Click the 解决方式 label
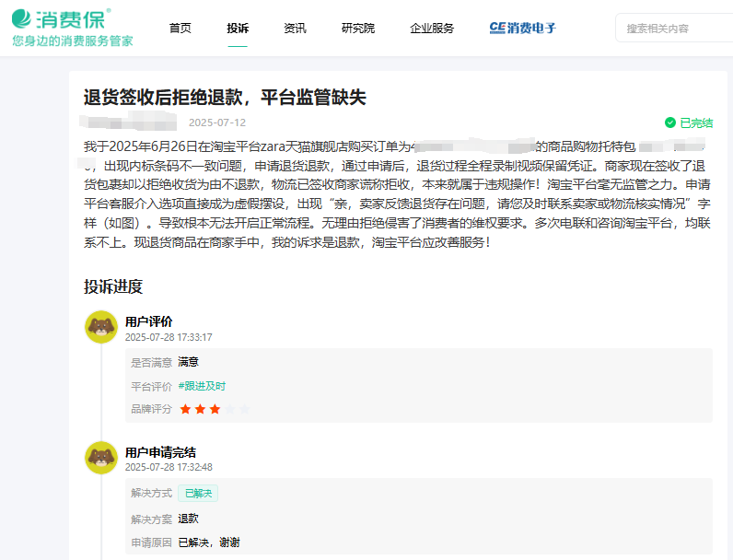 pos(151,493)
